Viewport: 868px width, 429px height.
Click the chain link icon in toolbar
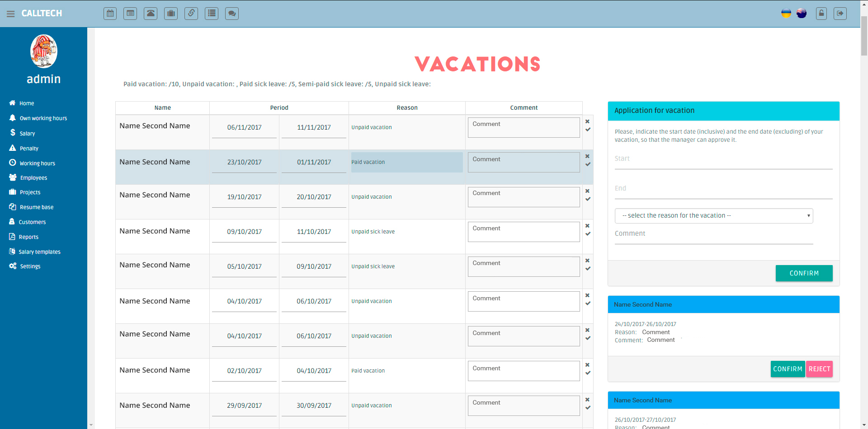pos(191,14)
